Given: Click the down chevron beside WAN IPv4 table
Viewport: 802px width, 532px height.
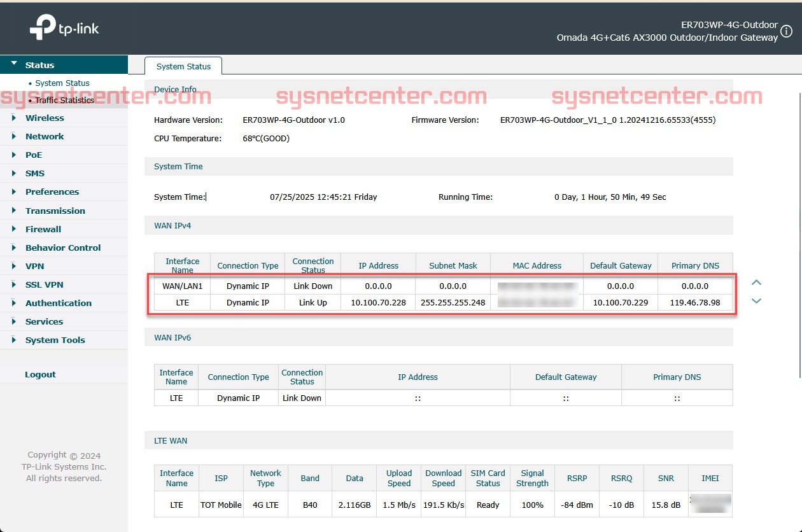Looking at the screenshot, I should [x=756, y=301].
